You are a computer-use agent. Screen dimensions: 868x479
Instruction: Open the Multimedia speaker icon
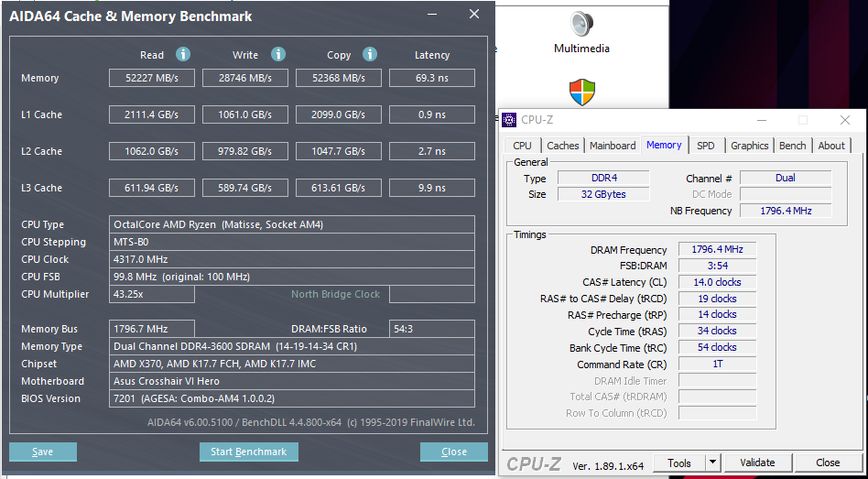tap(581, 24)
